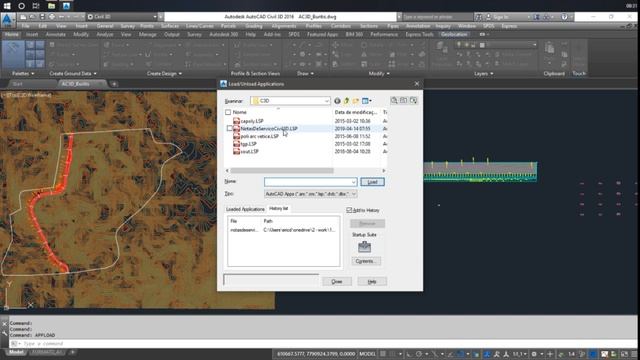Image resolution: width=640 pixels, height=360 pixels.
Task: Open Startup Suite Contents button
Action: (366, 261)
